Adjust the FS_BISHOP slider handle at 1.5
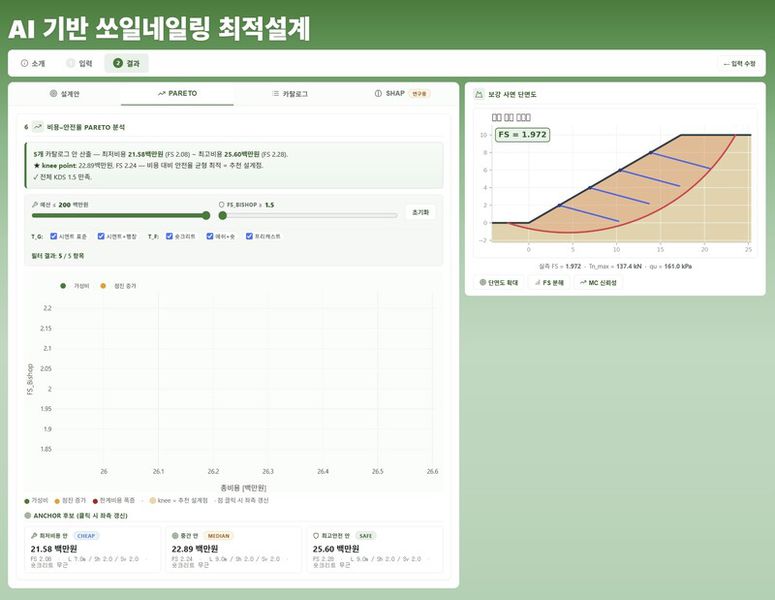This screenshot has height=600, width=775. coord(222,215)
